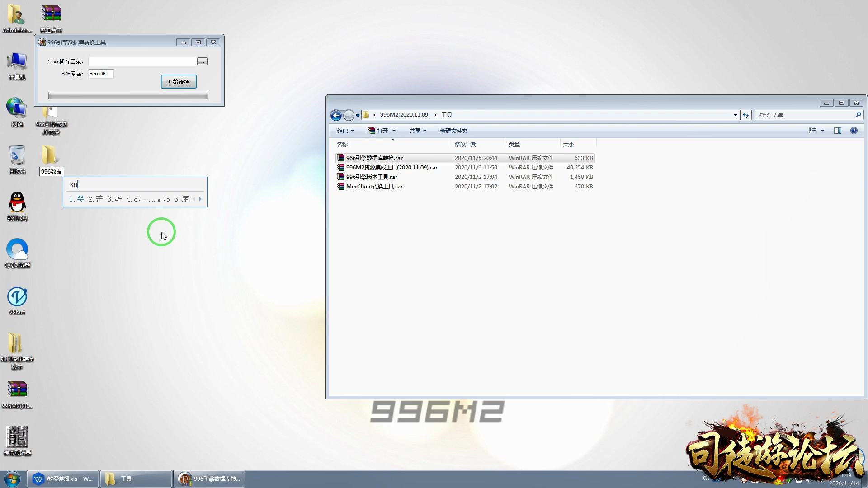
Task: Expand the view options dropdown arrow
Action: [822, 131]
